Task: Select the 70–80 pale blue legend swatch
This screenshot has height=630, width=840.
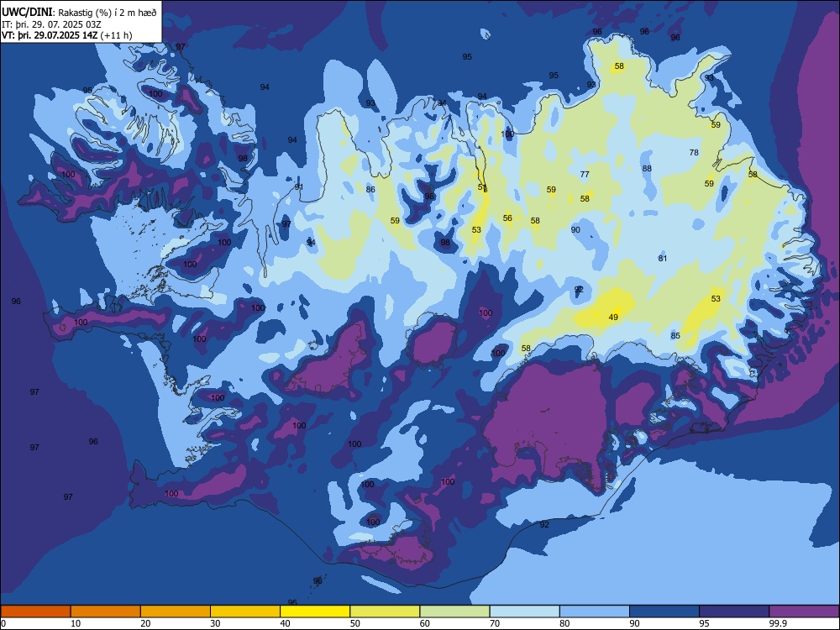Action: point(524,612)
